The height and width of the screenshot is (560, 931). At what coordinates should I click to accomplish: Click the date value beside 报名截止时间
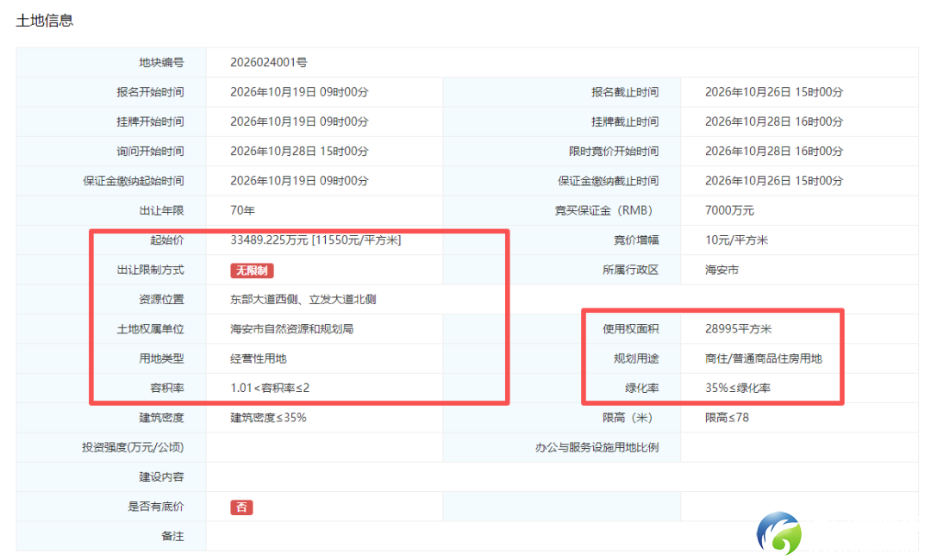(x=774, y=92)
